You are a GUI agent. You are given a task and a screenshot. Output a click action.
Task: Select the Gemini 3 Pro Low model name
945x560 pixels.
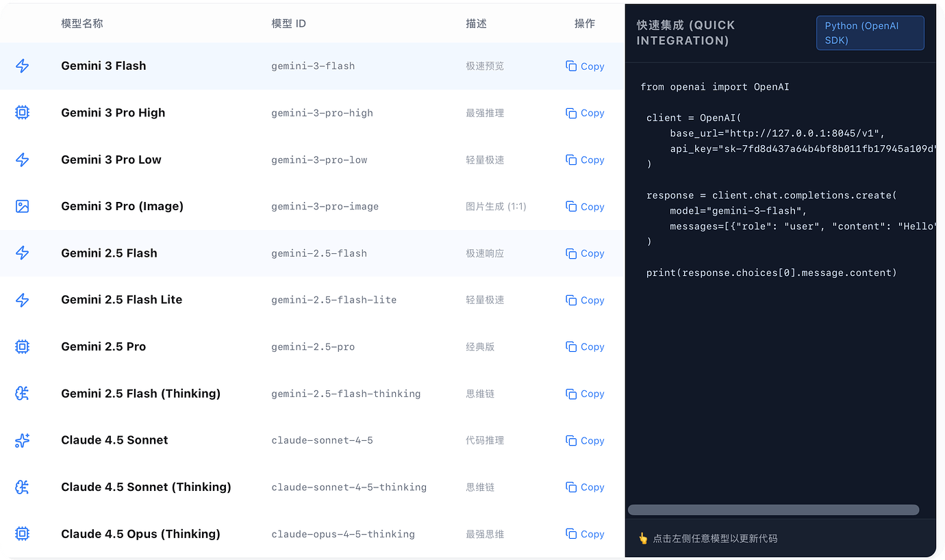coord(111,160)
